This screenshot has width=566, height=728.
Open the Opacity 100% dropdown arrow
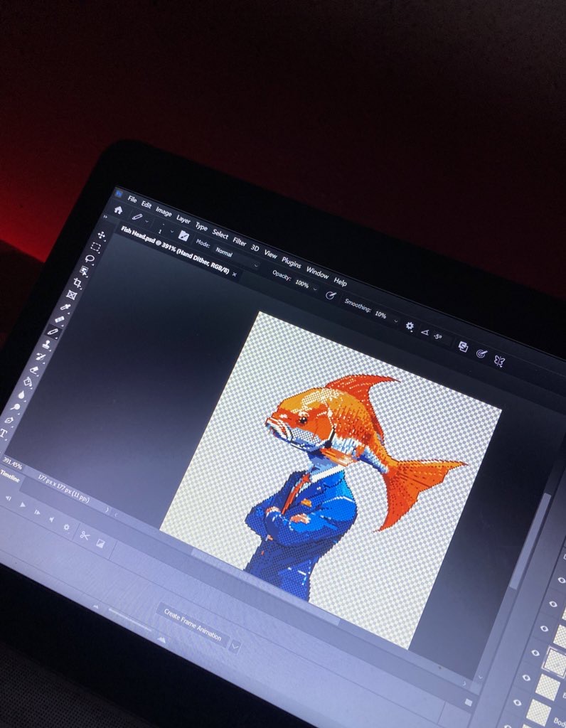[315, 289]
